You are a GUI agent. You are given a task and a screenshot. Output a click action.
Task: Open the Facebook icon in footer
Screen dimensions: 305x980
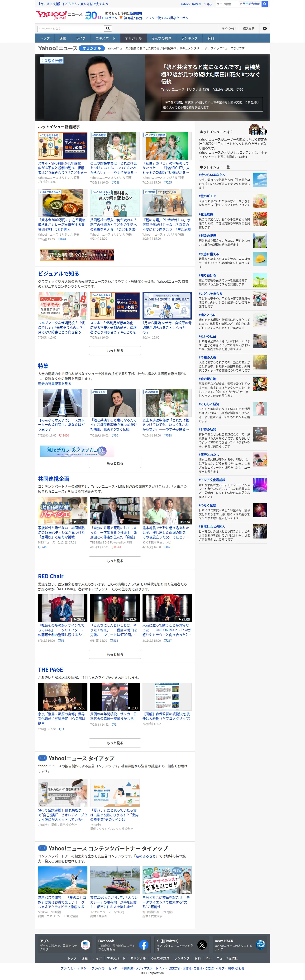pyautogui.click(x=143, y=945)
